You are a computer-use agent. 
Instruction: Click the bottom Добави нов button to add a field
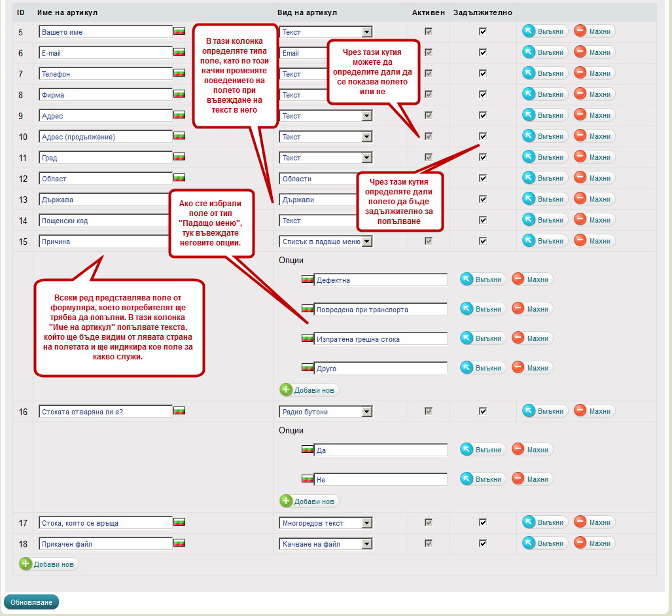[49, 564]
